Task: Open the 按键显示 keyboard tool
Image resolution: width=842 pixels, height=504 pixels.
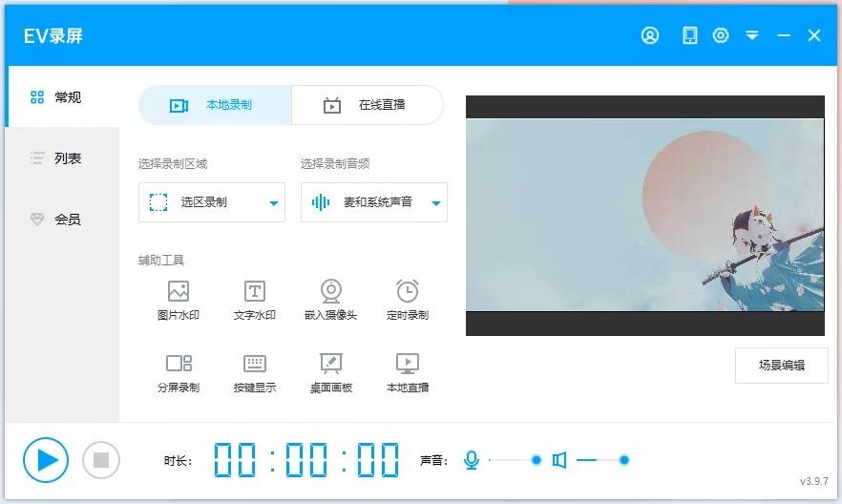Action: click(255, 373)
